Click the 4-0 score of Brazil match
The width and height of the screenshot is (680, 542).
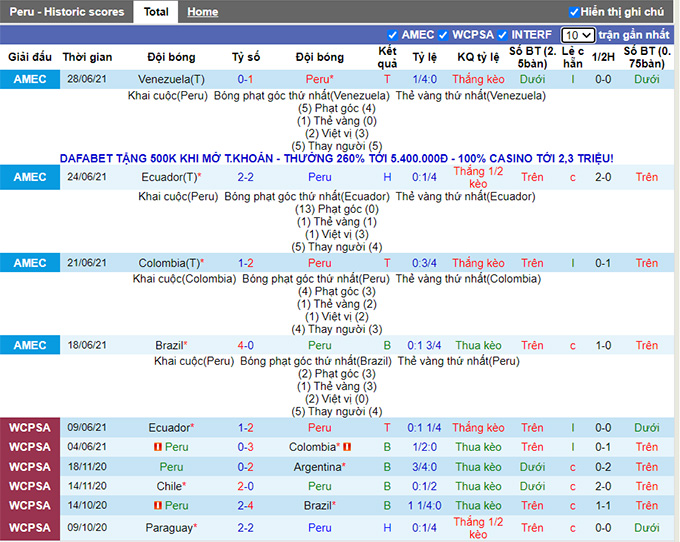[x=245, y=346]
